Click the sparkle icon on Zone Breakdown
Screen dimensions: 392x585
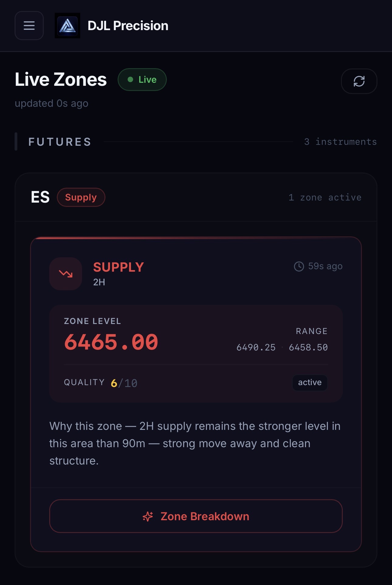(148, 516)
